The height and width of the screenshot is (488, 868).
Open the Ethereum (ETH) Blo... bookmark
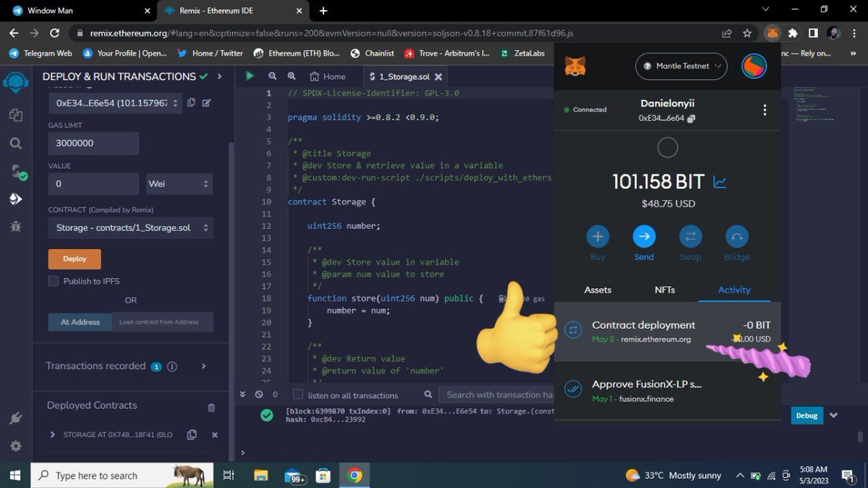pyautogui.click(x=297, y=53)
